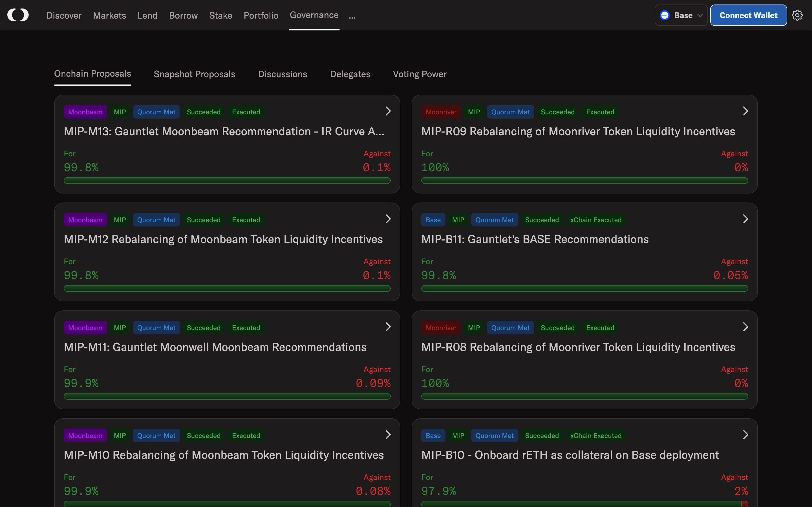Click the vote progress bar under MIP-M12
The image size is (812, 507).
(227, 288)
